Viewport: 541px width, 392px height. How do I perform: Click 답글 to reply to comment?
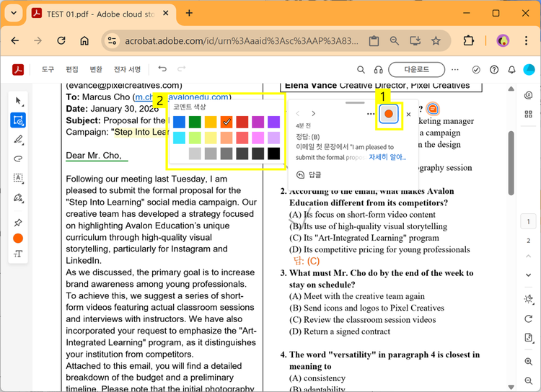(x=309, y=175)
